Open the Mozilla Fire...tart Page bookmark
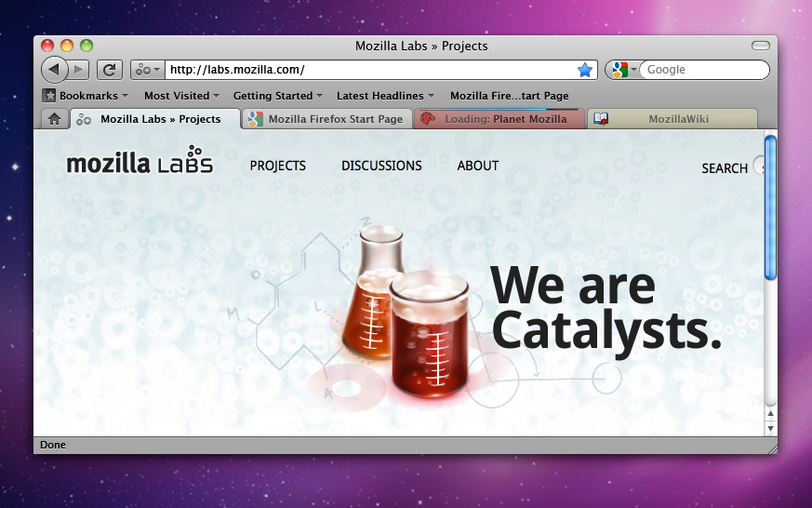Screen dimensions: 812x508 [x=509, y=96]
